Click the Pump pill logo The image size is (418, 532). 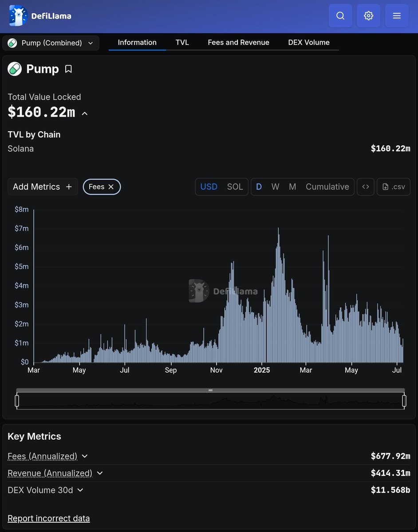point(15,69)
